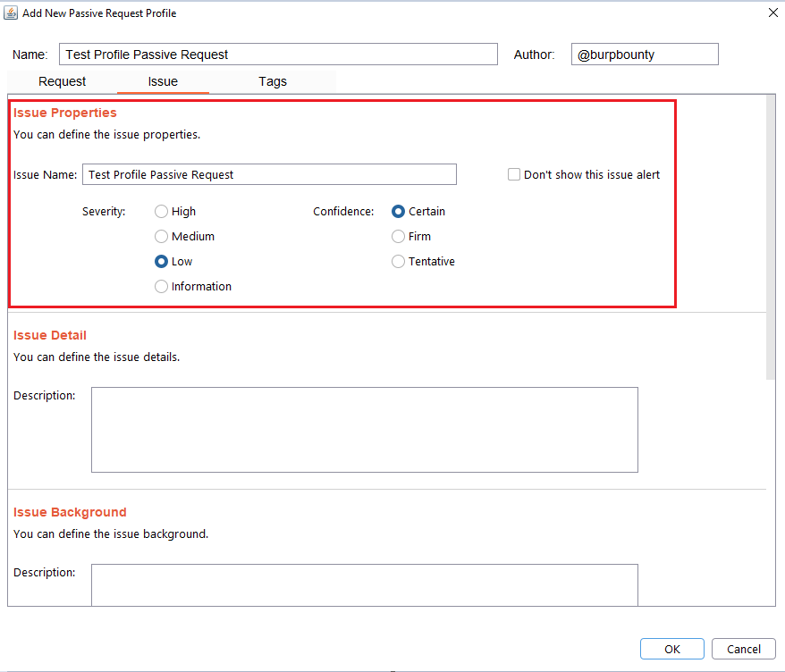Choose Low severity radio button

tap(162, 262)
